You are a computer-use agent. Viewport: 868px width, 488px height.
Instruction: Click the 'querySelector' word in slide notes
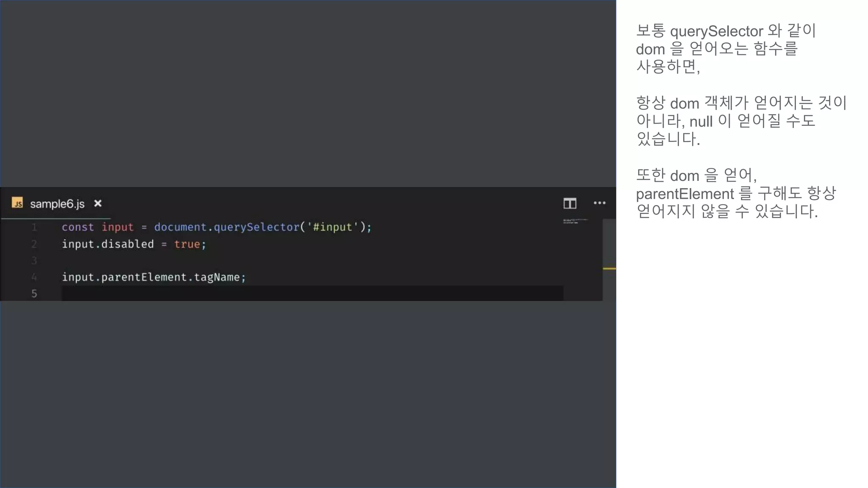coord(717,31)
